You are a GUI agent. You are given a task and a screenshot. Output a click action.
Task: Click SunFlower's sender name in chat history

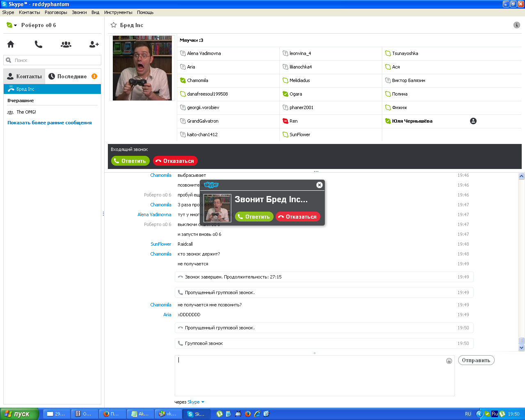click(161, 244)
